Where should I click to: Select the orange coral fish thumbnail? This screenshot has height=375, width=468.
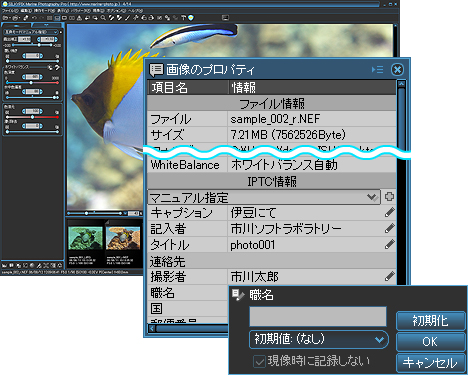pyautogui.click(x=123, y=238)
